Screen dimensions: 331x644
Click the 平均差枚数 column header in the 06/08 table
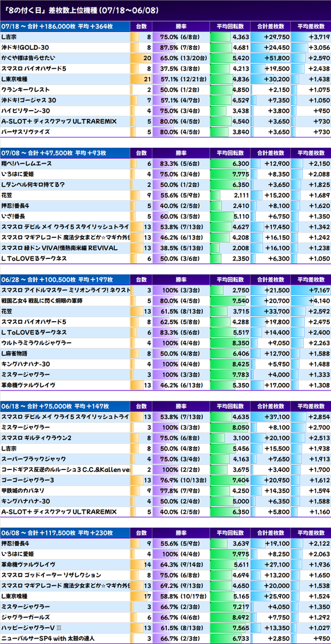(311, 533)
